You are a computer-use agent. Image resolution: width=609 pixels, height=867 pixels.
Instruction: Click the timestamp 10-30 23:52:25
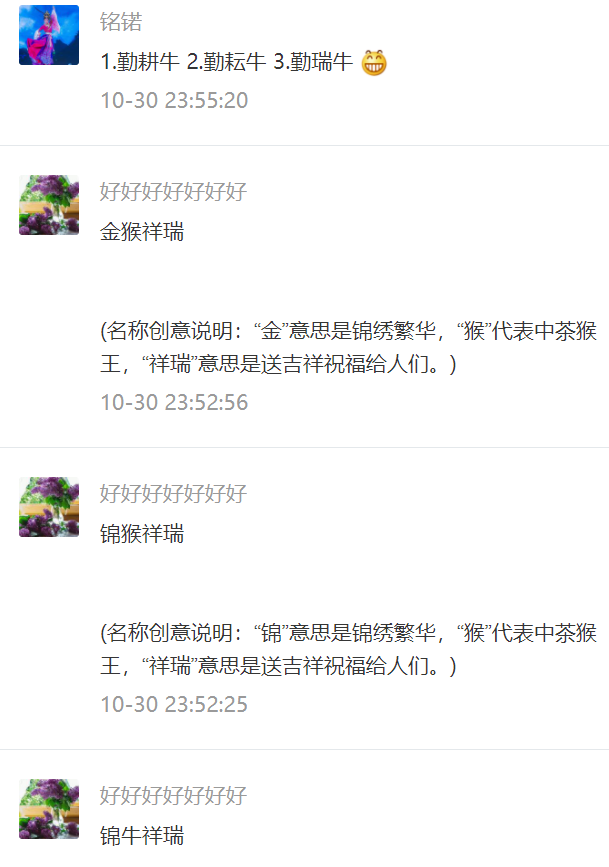click(x=174, y=704)
